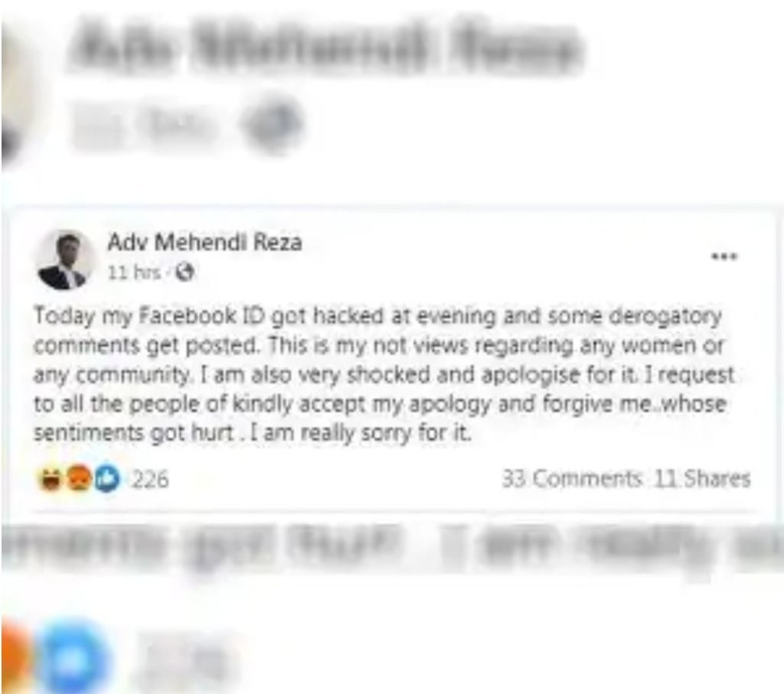Screen dimensions: 784x694
Task: Click the enlarged blurred orange Angry icon
Action: (16, 656)
